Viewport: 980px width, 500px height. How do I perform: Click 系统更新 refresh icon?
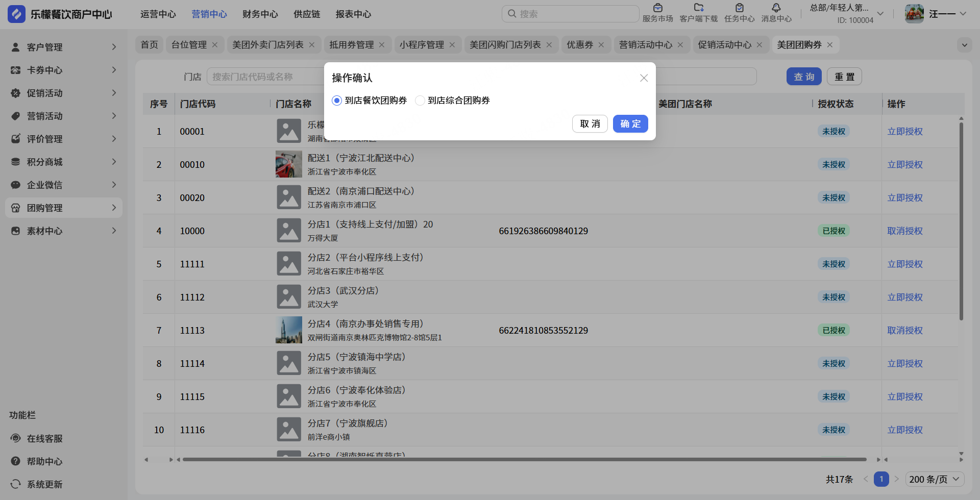click(16, 484)
